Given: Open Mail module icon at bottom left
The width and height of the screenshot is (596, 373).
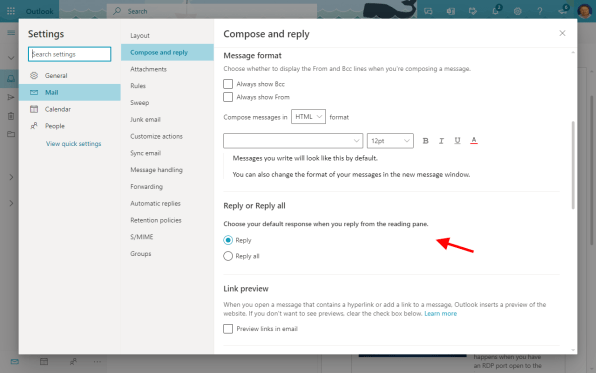Looking at the screenshot, I should point(15,361).
